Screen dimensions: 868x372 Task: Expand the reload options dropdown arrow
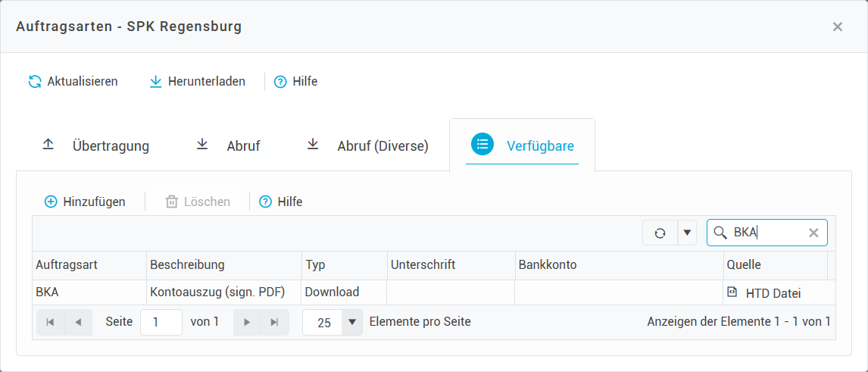click(687, 233)
